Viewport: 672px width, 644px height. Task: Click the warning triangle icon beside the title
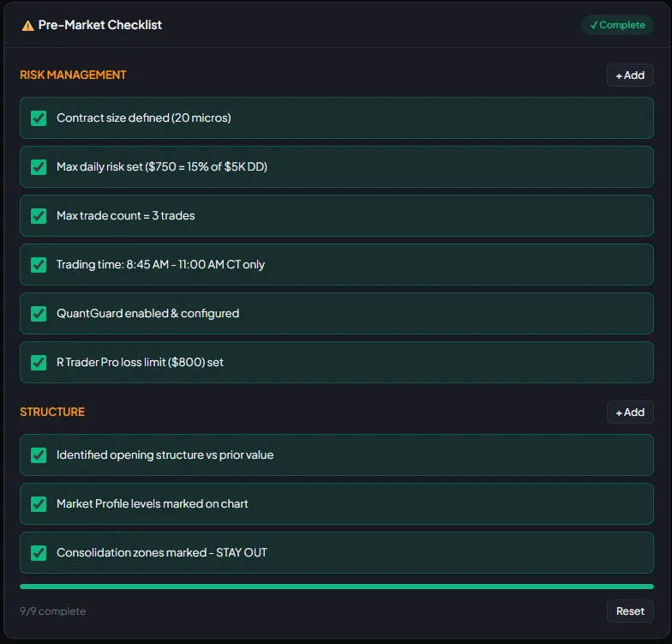(27, 26)
